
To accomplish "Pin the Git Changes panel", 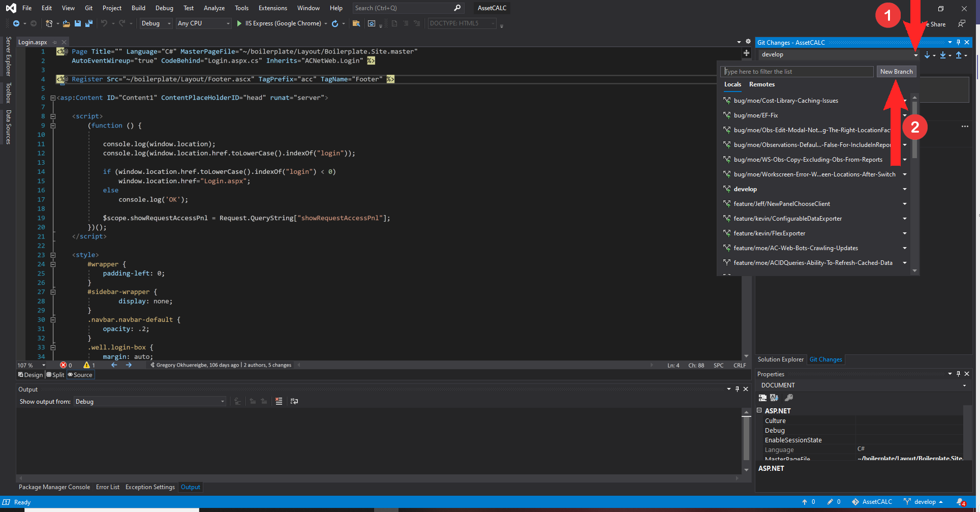I will coord(958,42).
